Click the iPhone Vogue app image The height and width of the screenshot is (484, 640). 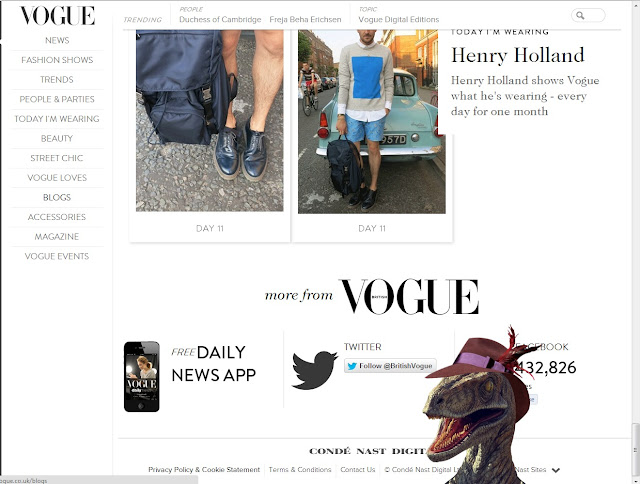(x=142, y=377)
